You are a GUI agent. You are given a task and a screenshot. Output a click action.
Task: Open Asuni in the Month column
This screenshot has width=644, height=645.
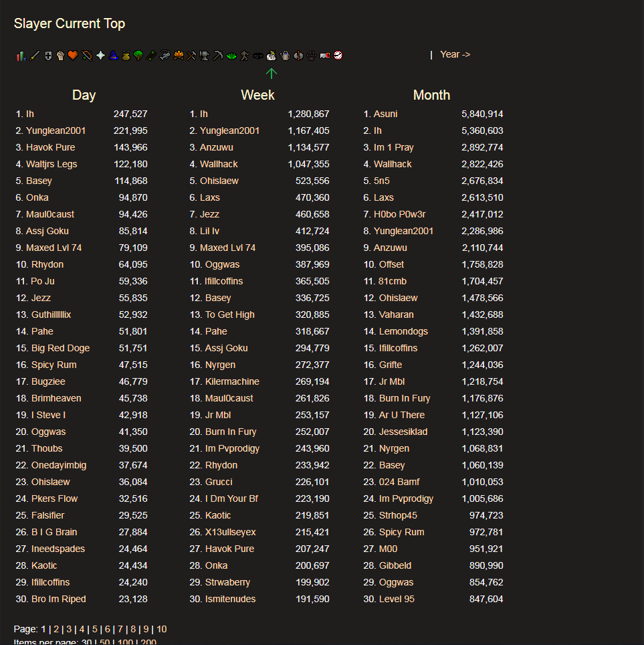coord(385,114)
